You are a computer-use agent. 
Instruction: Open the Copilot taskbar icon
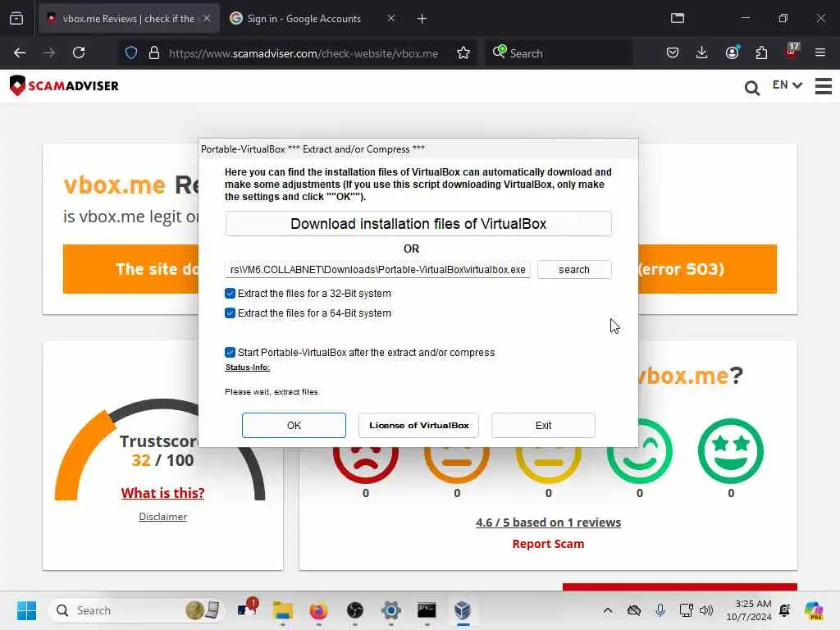tap(813, 610)
